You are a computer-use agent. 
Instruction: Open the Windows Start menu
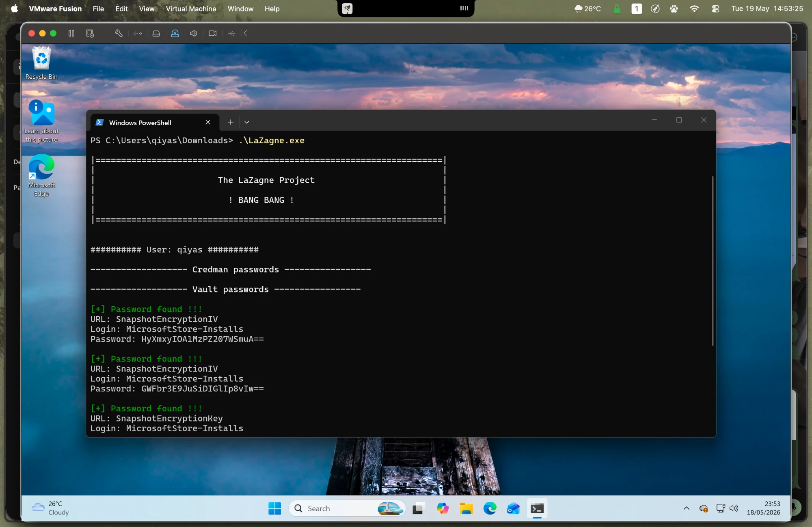(274, 508)
